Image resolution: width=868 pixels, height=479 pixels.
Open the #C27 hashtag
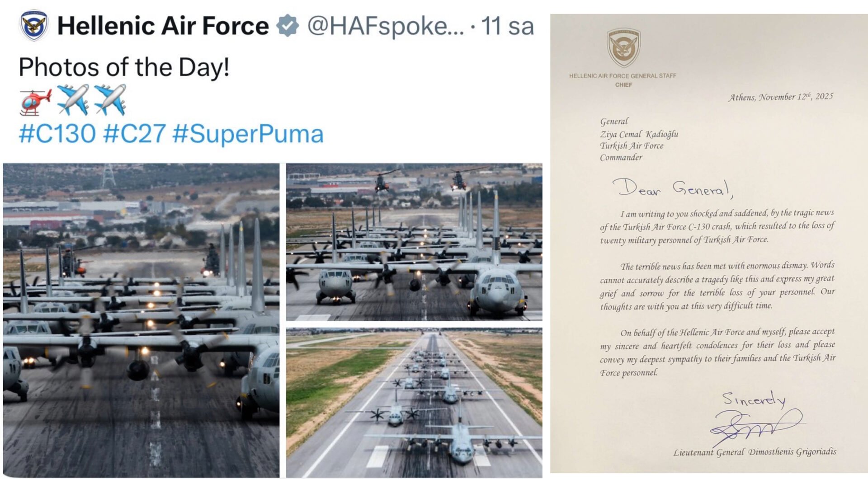click(134, 134)
